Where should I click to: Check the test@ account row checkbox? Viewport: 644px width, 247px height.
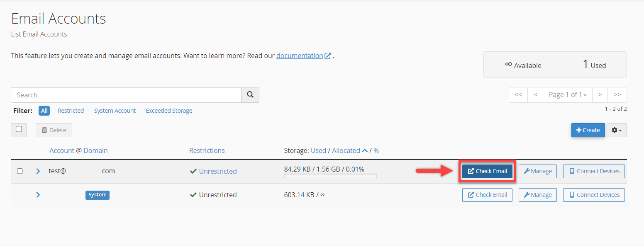20,171
